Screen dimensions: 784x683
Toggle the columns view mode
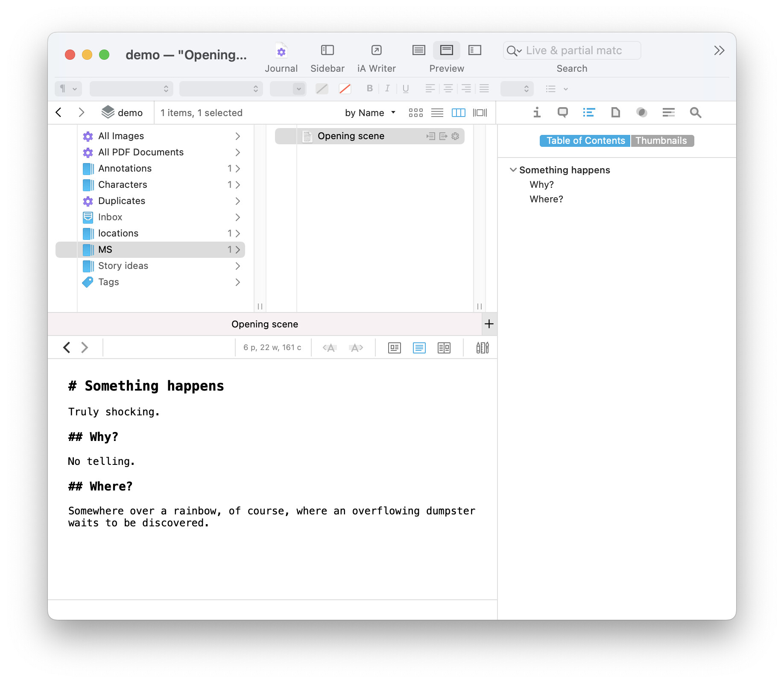[x=458, y=113]
